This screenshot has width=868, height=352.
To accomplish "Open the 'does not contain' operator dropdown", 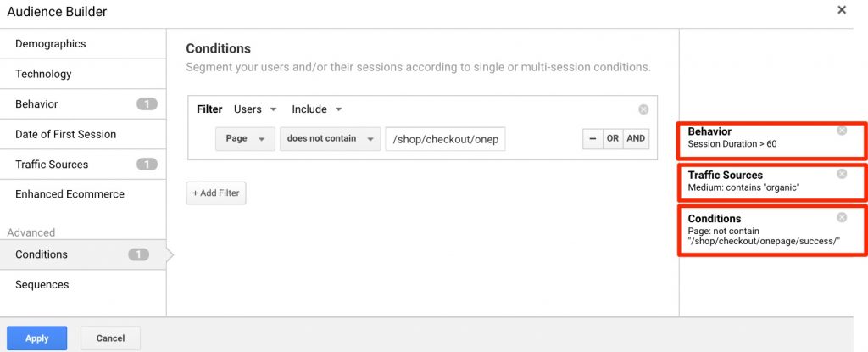I will [331, 138].
